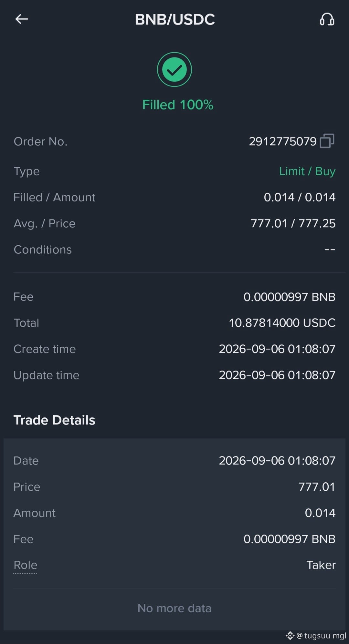Select the Limit / Buy type value
This screenshot has width=349, height=644.
tap(307, 171)
